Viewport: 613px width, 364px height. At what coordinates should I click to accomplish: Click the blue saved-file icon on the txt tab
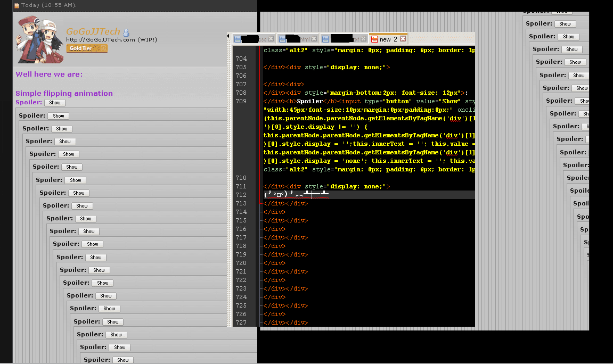click(x=325, y=39)
